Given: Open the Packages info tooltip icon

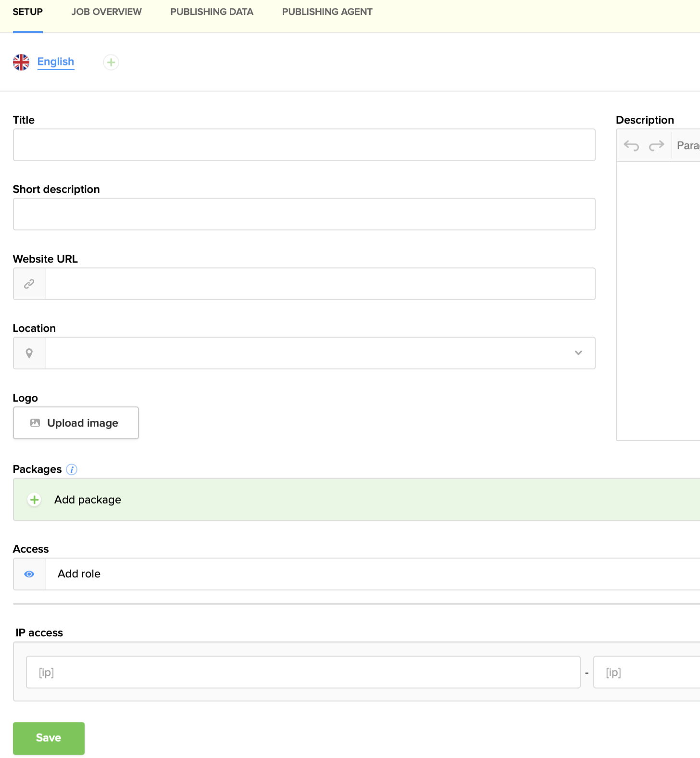Looking at the screenshot, I should pos(72,469).
